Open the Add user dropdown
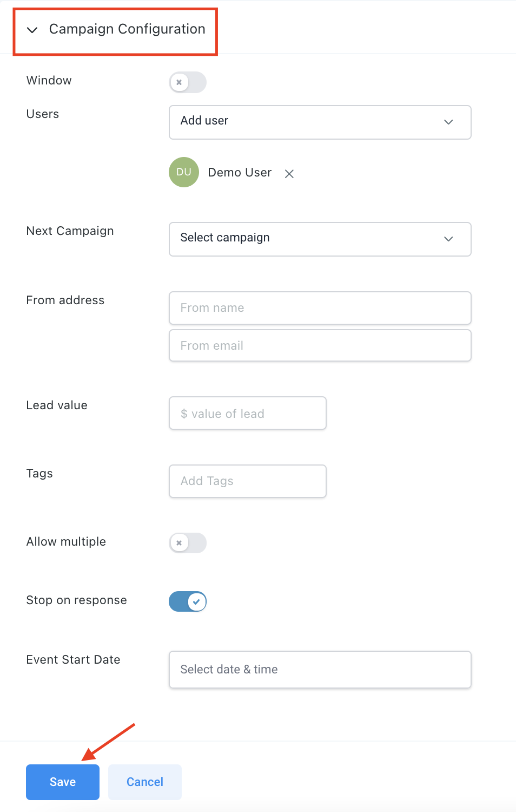This screenshot has width=516, height=812. [320, 122]
